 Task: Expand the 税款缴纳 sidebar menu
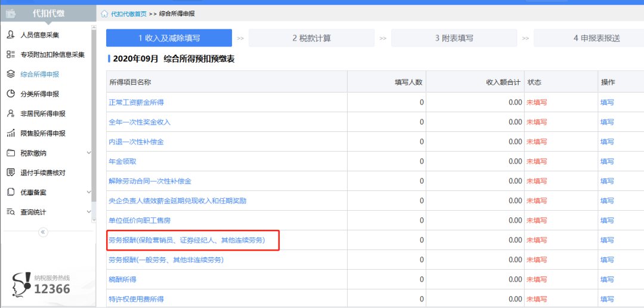point(89,153)
